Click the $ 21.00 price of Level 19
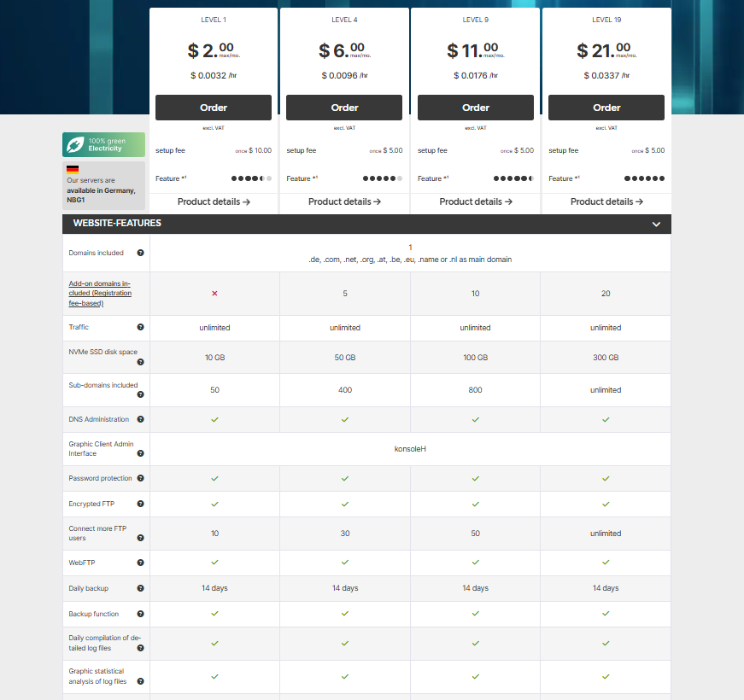744x700 pixels. click(x=606, y=50)
